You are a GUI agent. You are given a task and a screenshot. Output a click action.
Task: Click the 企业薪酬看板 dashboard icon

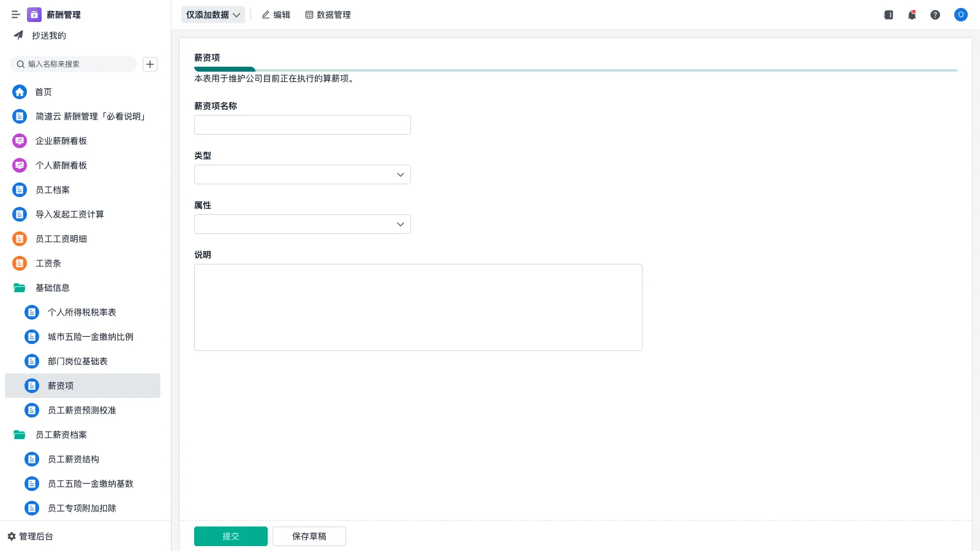[20, 141]
